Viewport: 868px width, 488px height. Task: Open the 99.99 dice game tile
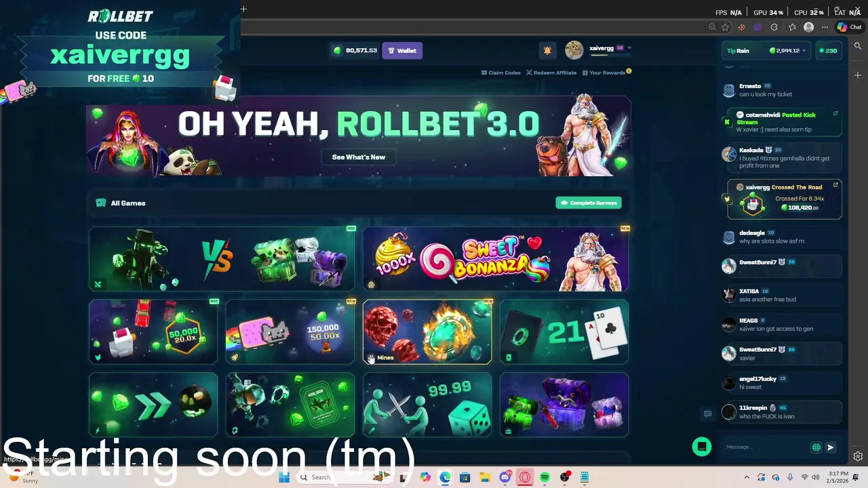click(427, 405)
